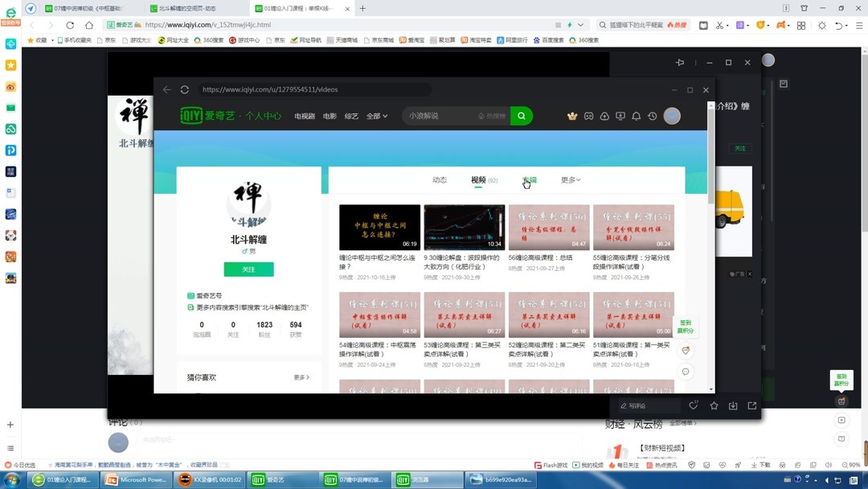Open iQiyi notifications bell
The height and width of the screenshot is (489, 868).
point(636,116)
